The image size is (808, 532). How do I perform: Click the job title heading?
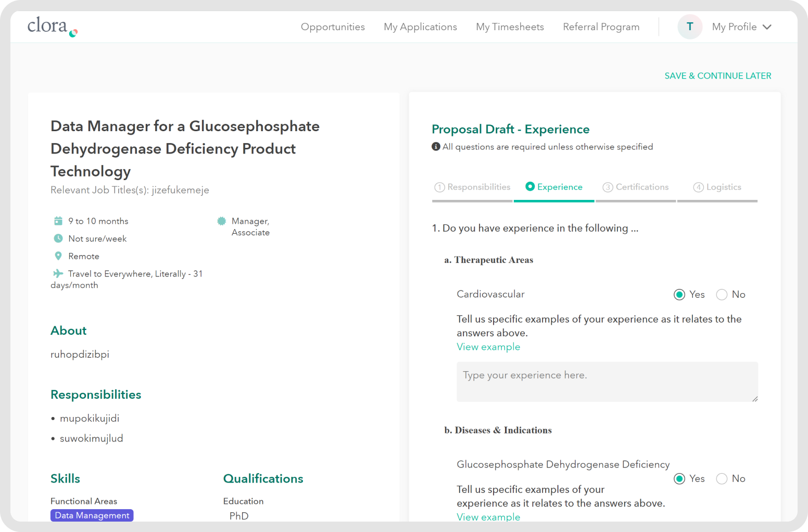pyautogui.click(x=185, y=149)
